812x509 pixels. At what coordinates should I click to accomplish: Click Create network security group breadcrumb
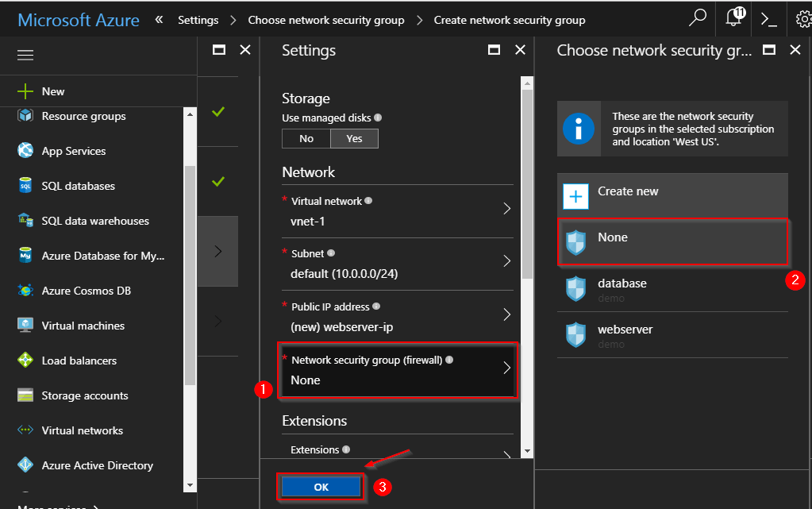(510, 20)
